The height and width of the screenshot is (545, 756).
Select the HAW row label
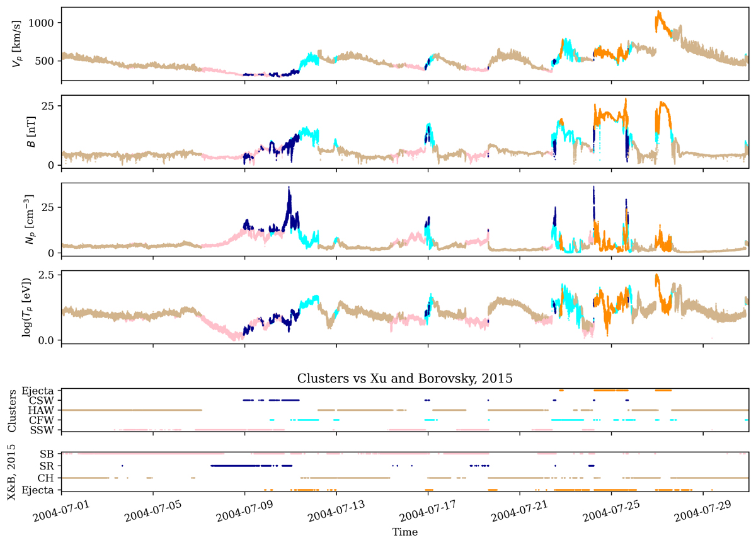point(43,410)
